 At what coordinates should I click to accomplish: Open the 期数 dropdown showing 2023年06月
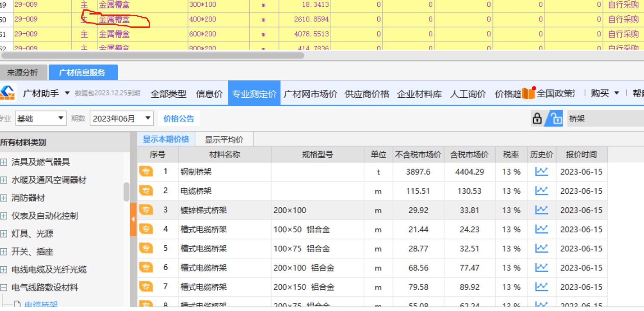[x=121, y=119]
